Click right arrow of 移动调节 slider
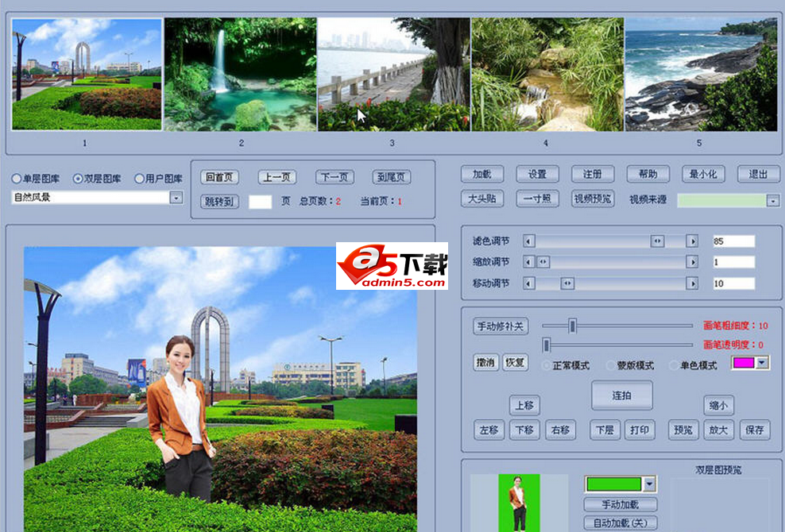The width and height of the screenshot is (785, 532). (692, 283)
